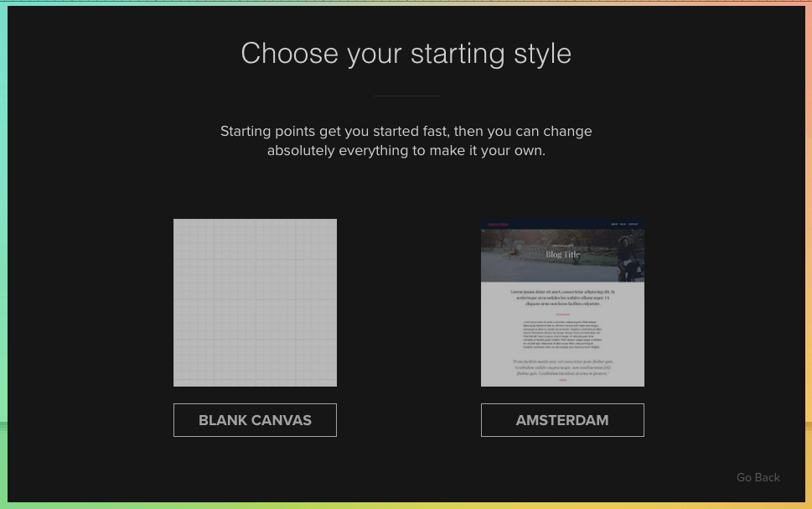
Task: Choose the Amsterdam starting style button
Action: [x=562, y=420]
